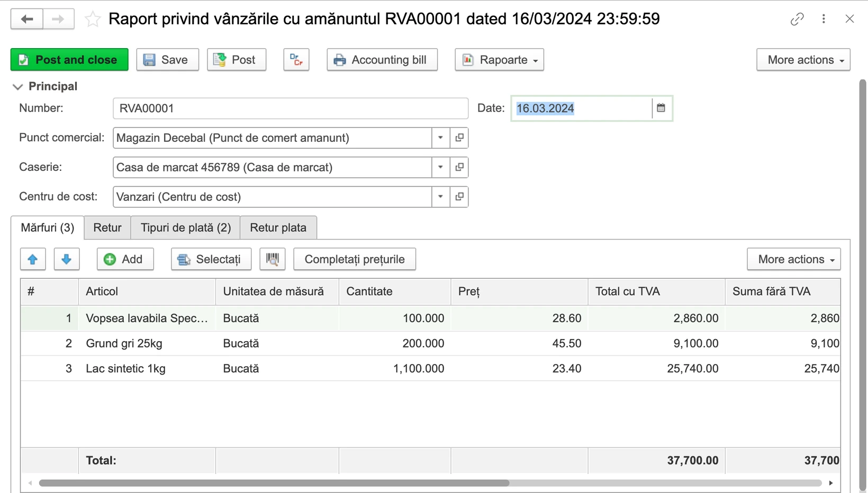Collapse the Principal section
Viewport: 868px width, 493px height.
click(18, 87)
